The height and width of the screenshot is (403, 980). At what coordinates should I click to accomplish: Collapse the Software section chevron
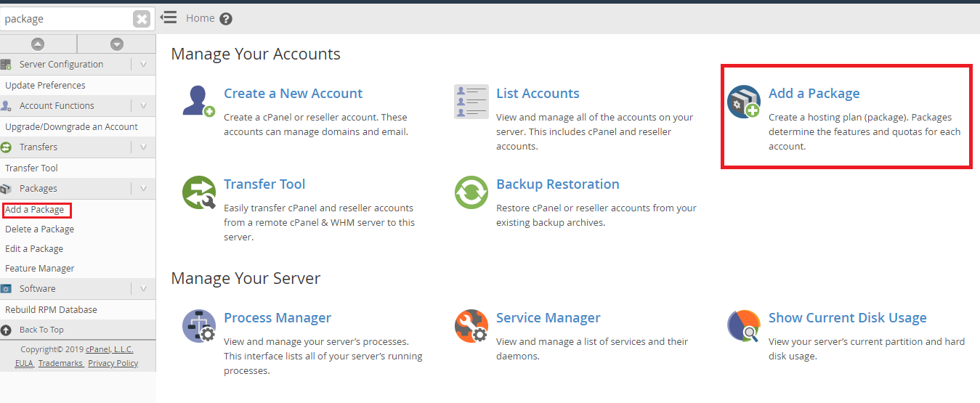(143, 289)
